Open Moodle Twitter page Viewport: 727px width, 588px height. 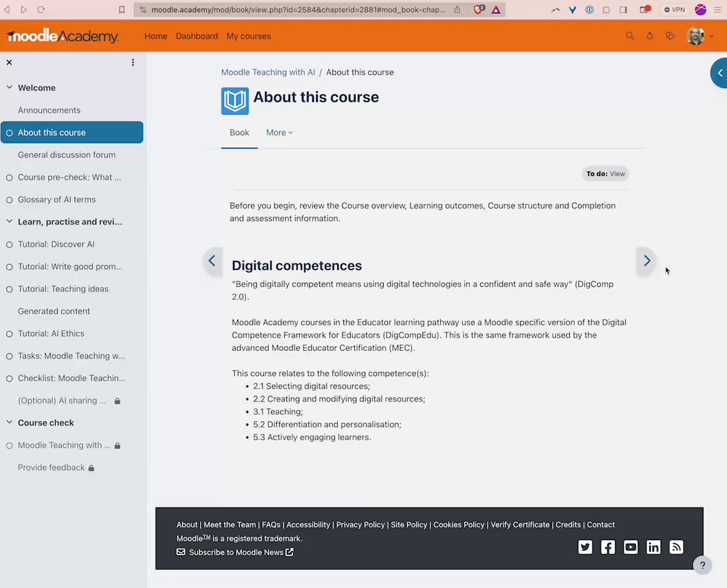pos(585,547)
